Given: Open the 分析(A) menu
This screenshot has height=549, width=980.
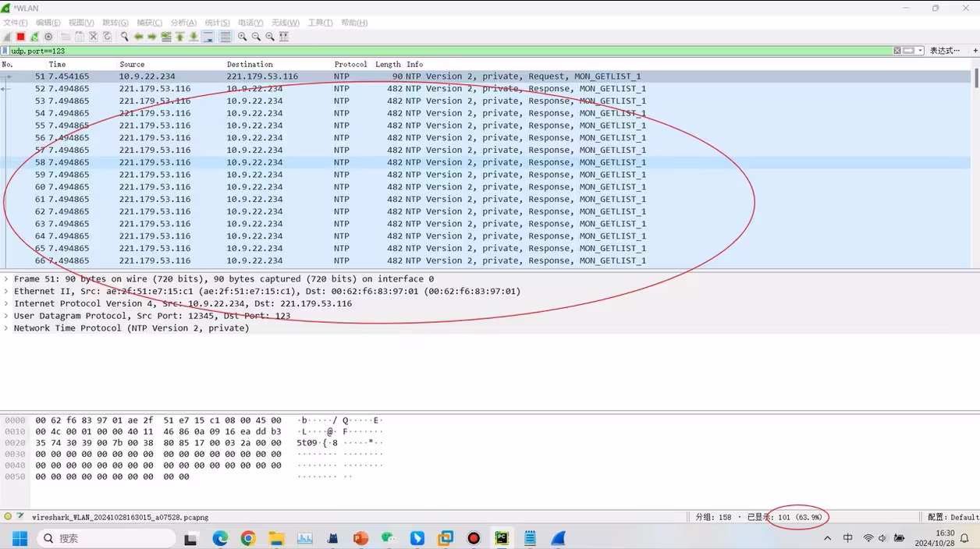Looking at the screenshot, I should coord(183,23).
